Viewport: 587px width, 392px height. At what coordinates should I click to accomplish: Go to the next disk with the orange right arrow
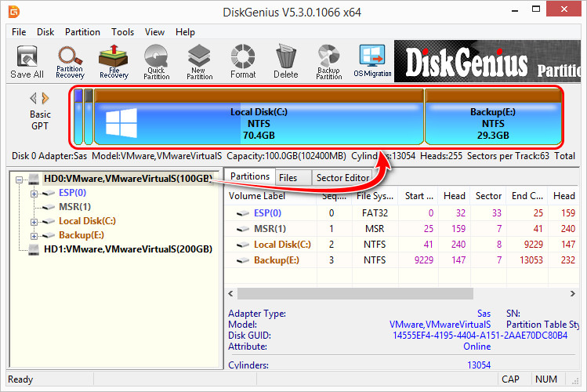(x=45, y=99)
